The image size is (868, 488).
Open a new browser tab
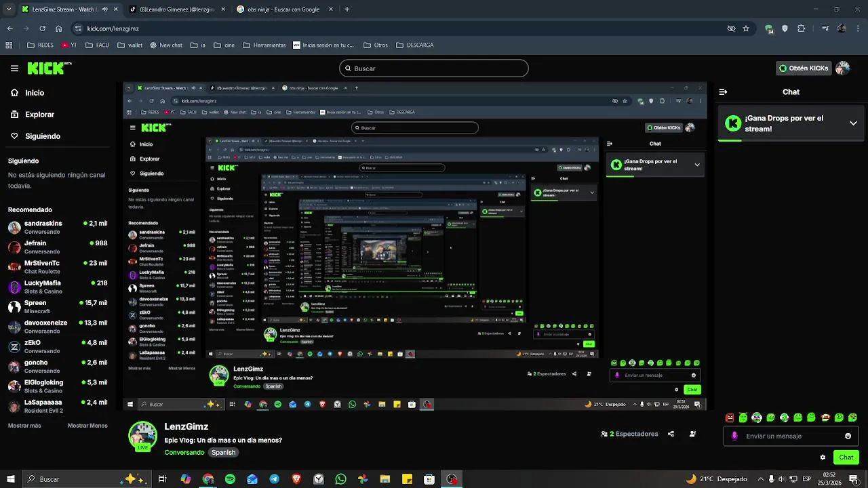pyautogui.click(x=347, y=9)
